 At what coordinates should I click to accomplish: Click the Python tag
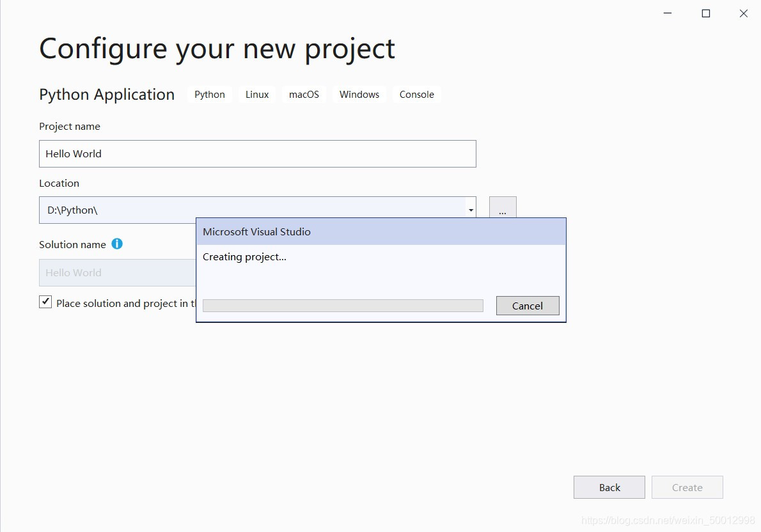(210, 94)
